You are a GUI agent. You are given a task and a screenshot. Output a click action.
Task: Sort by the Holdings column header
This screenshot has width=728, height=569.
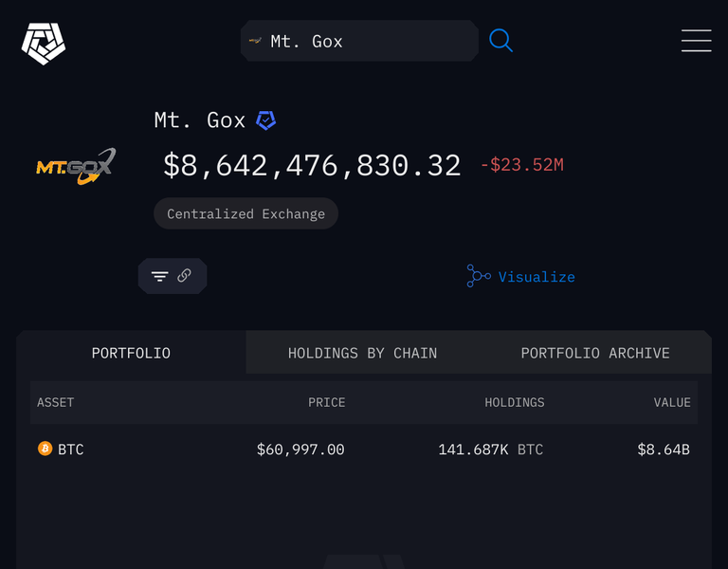(515, 402)
